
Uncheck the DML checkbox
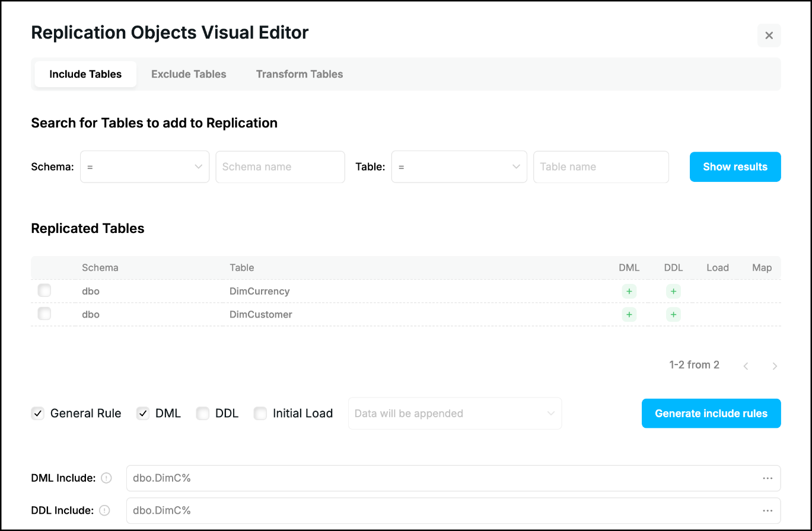point(143,414)
